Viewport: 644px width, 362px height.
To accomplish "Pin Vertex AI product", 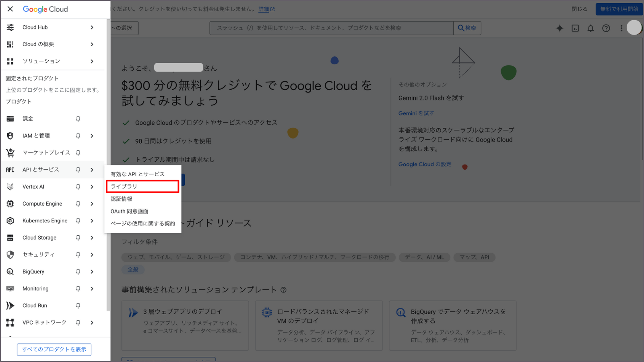I will coord(78,187).
